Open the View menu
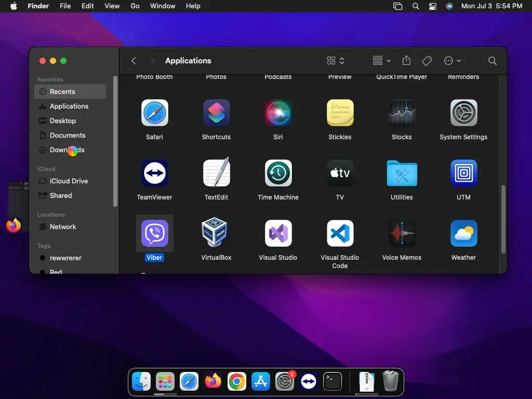 coord(112,6)
